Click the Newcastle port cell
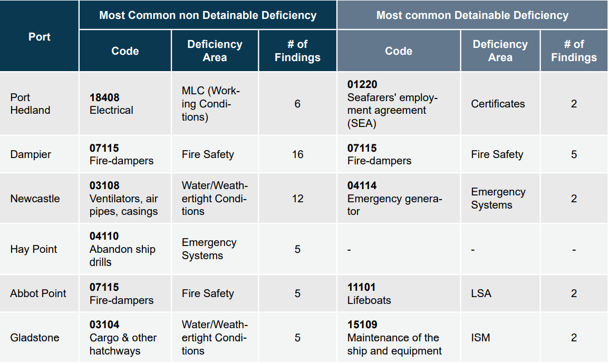The image size is (609, 364). coord(39,198)
